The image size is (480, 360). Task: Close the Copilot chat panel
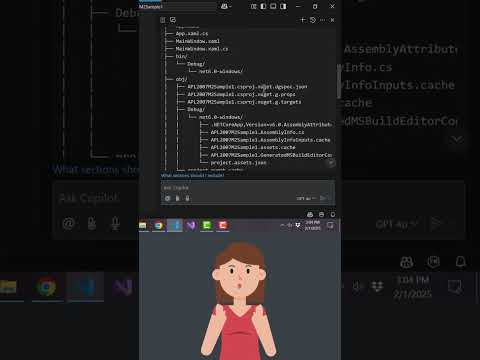click(332, 20)
